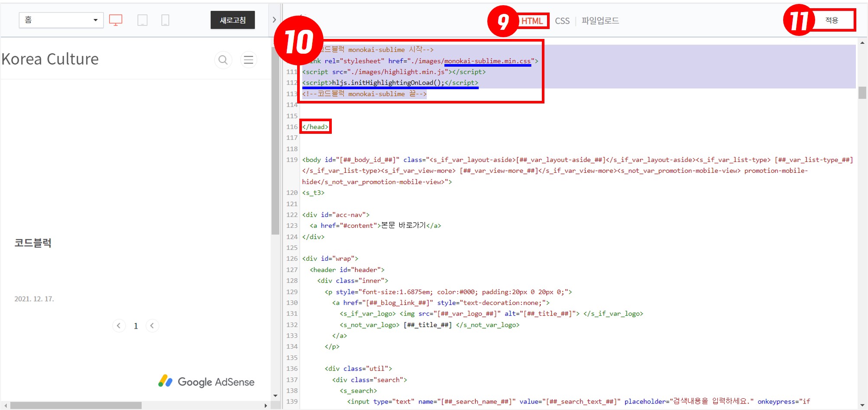Select page number 1 in pagination
Image resolution: width=868 pixels, height=410 pixels.
click(x=136, y=326)
